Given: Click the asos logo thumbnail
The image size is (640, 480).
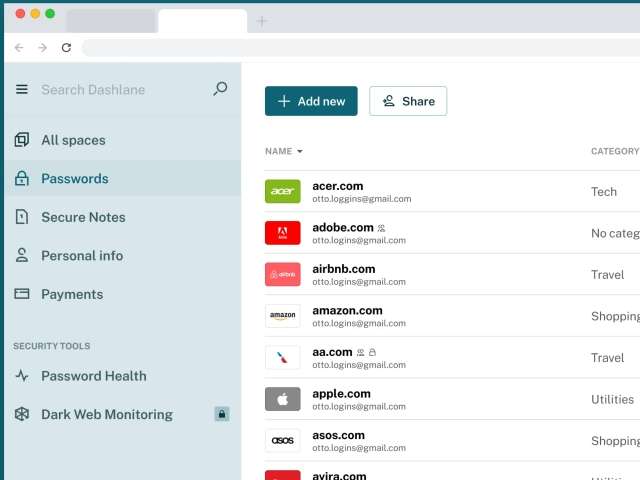Looking at the screenshot, I should [x=282, y=440].
